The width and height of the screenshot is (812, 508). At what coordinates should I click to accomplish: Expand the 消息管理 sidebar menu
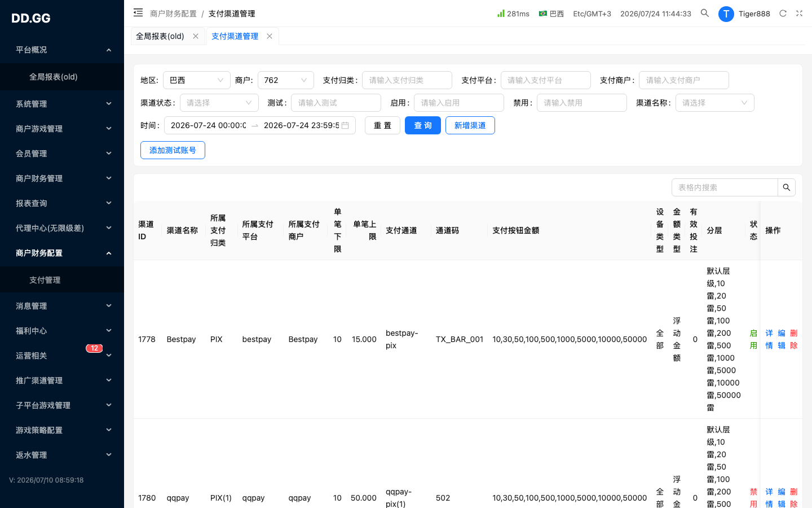point(62,306)
